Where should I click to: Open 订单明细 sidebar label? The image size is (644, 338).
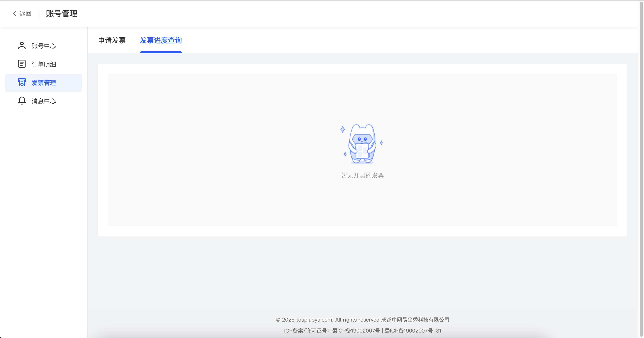point(44,64)
